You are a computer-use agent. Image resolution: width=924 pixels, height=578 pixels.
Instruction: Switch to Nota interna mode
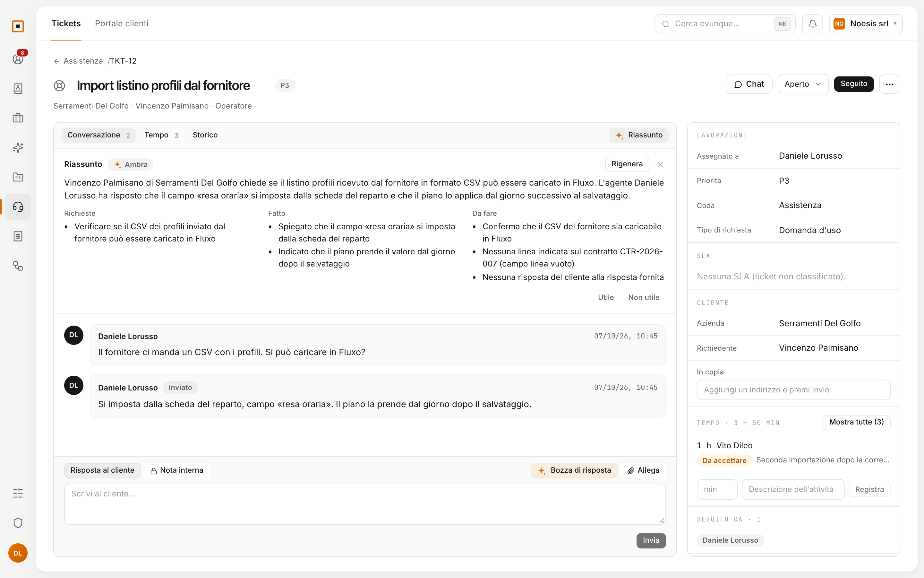click(x=177, y=470)
